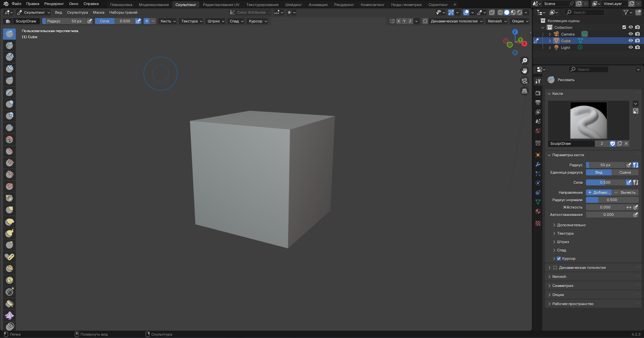Open the Файл menu
This screenshot has height=338, width=644.
point(16,4)
